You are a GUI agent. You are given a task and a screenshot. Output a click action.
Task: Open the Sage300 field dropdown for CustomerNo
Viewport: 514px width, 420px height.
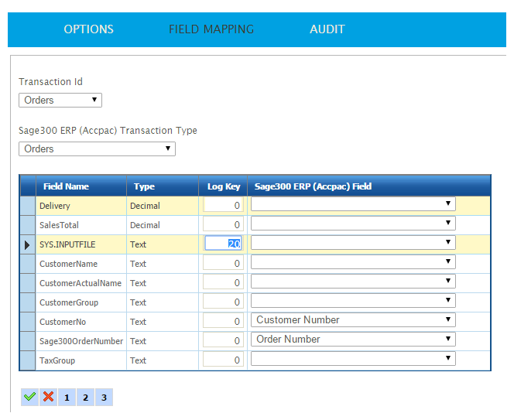point(353,320)
